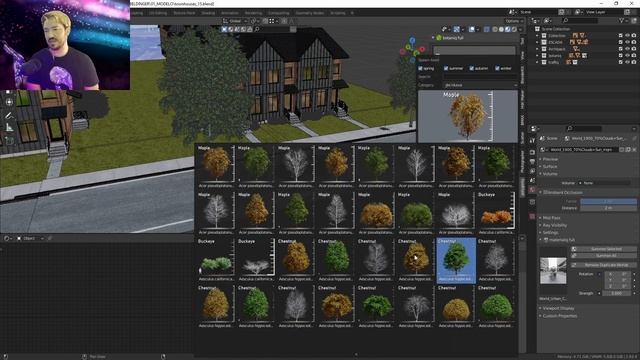Switch to the Animation workspace tab
The width and height of the screenshot is (640, 360).
[x=230, y=13]
